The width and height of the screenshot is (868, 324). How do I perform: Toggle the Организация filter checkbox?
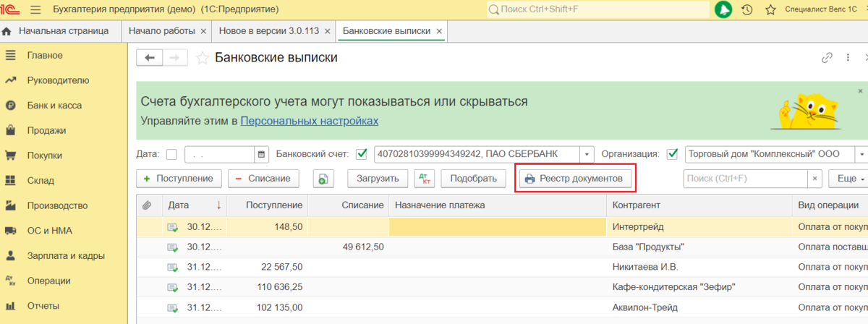pos(672,154)
